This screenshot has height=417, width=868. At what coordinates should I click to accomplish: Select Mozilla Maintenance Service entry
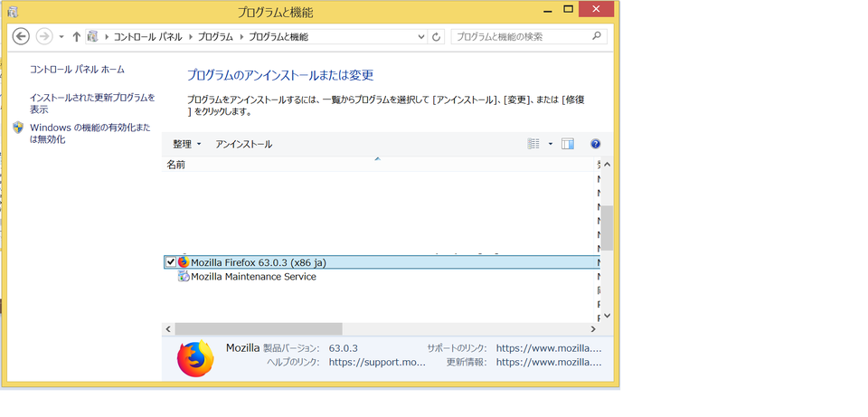pos(253,276)
